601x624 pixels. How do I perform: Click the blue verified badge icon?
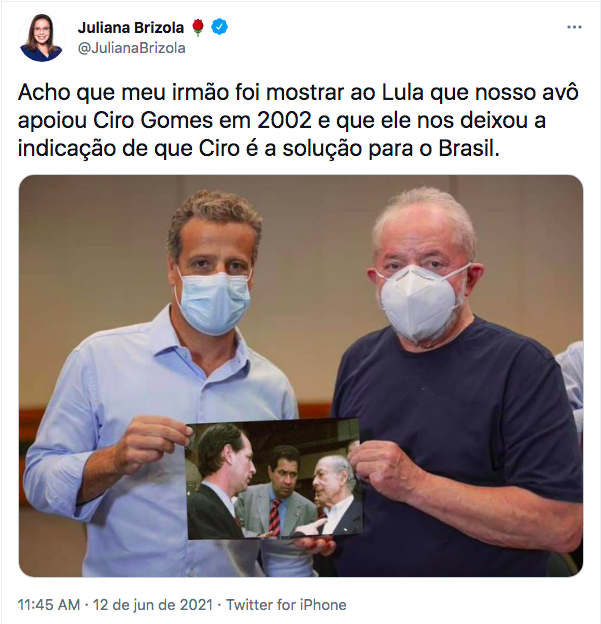(x=219, y=27)
